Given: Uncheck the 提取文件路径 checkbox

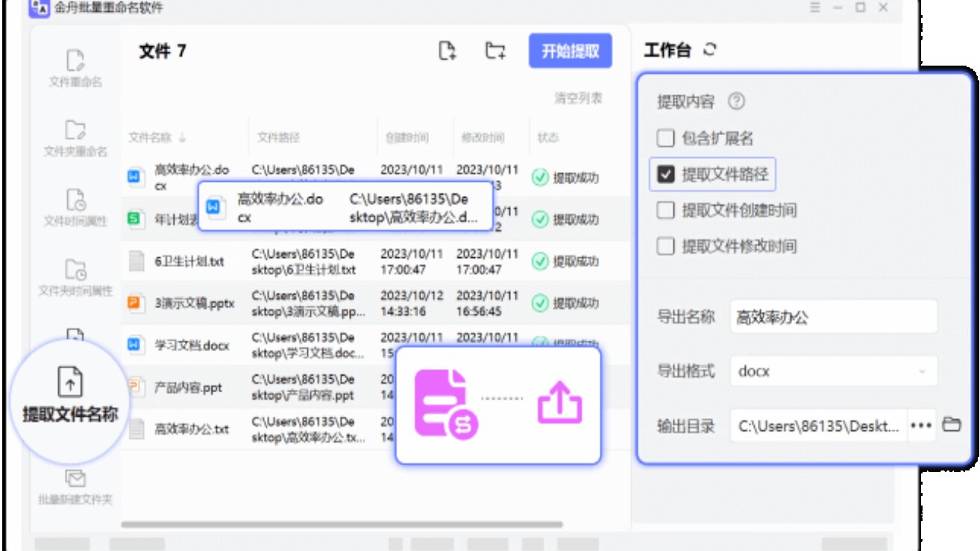Looking at the screenshot, I should pyautogui.click(x=665, y=175).
